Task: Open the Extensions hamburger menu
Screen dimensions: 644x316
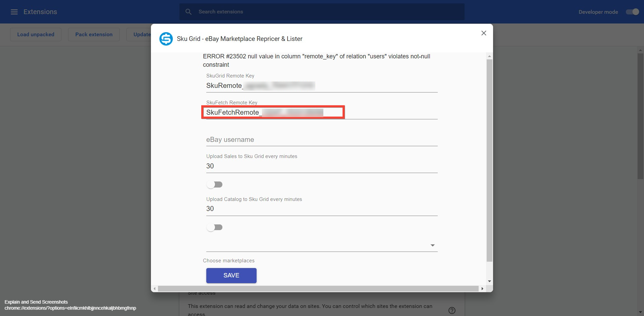Action: 14,12
